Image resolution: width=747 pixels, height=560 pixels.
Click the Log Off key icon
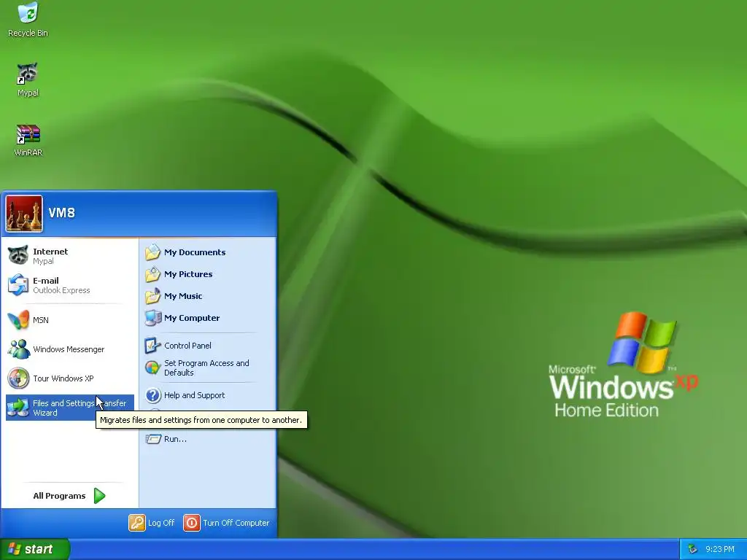click(x=136, y=523)
